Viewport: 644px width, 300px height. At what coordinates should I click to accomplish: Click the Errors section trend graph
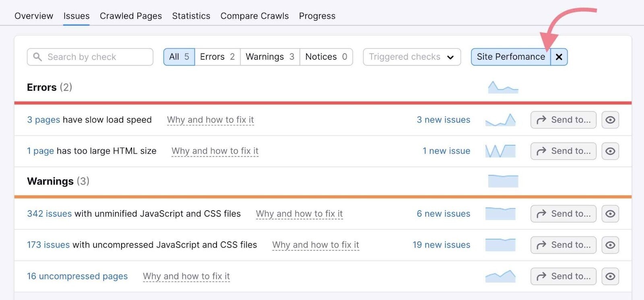pyautogui.click(x=503, y=87)
